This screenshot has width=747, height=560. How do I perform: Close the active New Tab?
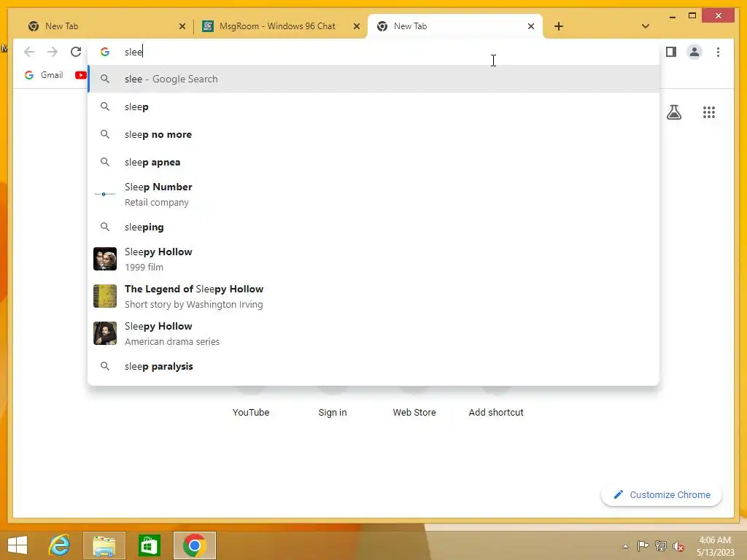(531, 26)
